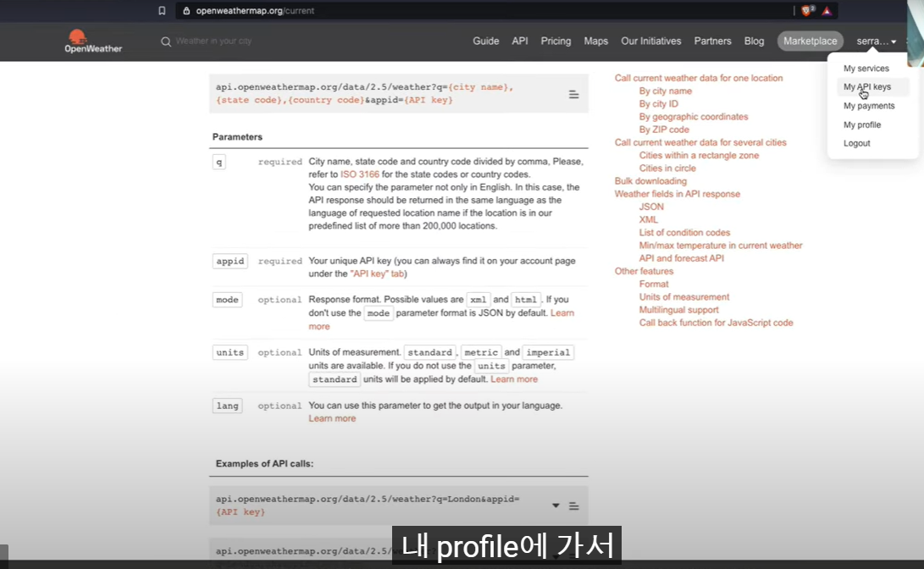The height and width of the screenshot is (569, 924).
Task: Click the lang parameter name
Action: pyautogui.click(x=228, y=406)
